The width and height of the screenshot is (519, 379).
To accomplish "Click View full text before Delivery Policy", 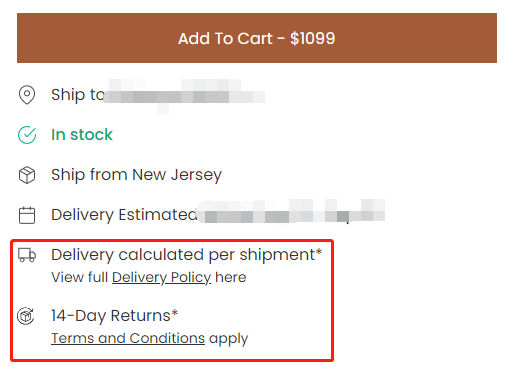I will click(79, 277).
